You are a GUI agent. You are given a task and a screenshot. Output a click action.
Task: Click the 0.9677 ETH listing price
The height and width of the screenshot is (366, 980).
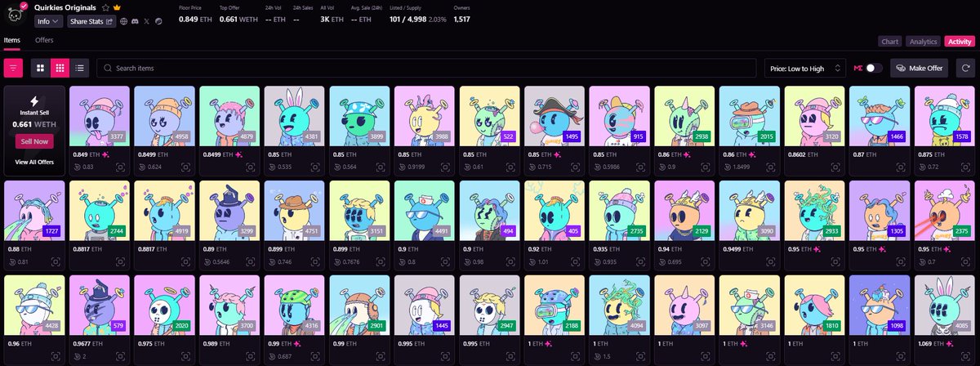tap(87, 343)
